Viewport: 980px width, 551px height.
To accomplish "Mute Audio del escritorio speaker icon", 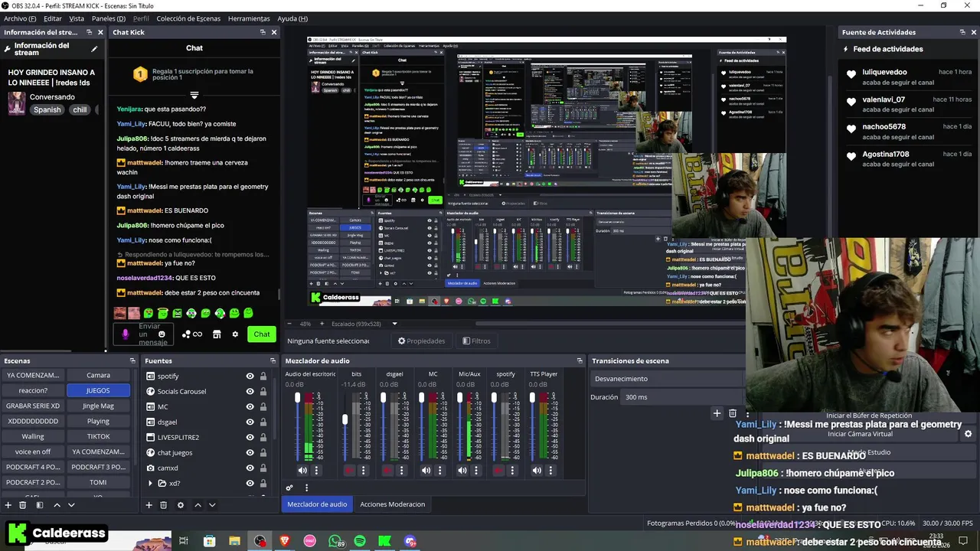I will pos(302,471).
